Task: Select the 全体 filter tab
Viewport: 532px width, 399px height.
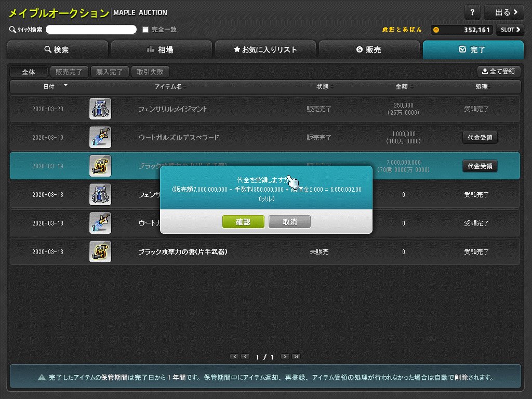Action: coord(29,72)
